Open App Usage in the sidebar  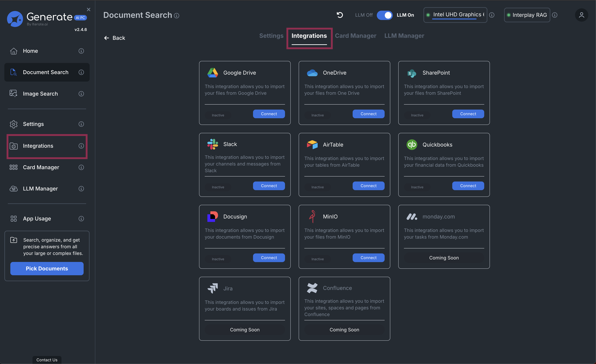pos(47,219)
